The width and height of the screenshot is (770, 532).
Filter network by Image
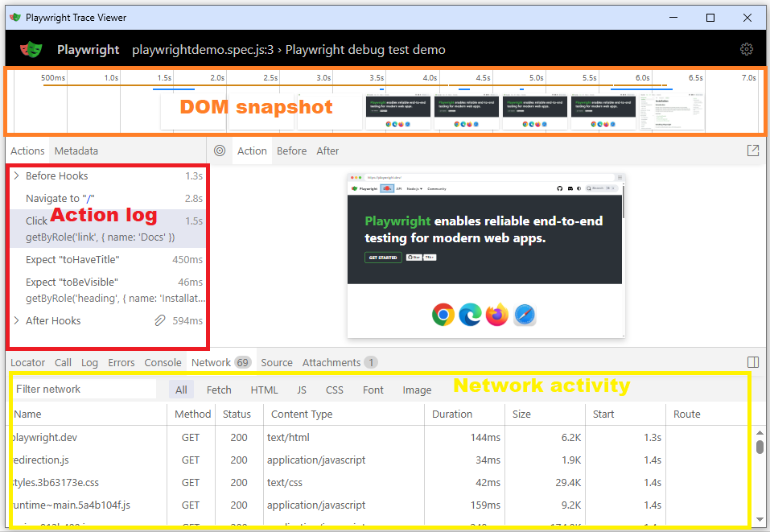click(x=417, y=390)
